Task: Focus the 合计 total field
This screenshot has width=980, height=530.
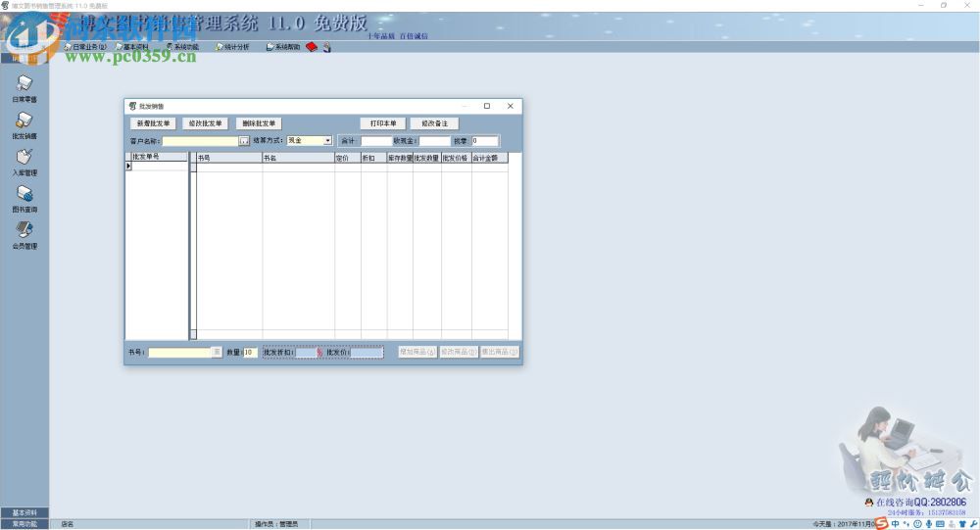Action: coord(376,141)
